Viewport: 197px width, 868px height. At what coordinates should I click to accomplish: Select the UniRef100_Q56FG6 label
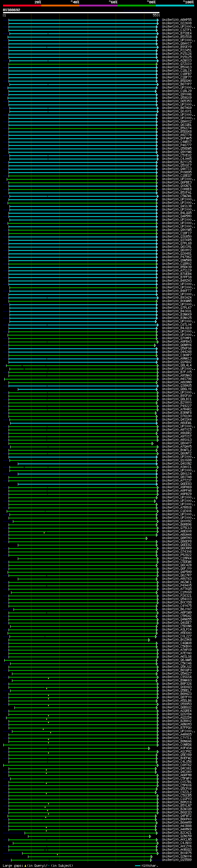point(177,349)
